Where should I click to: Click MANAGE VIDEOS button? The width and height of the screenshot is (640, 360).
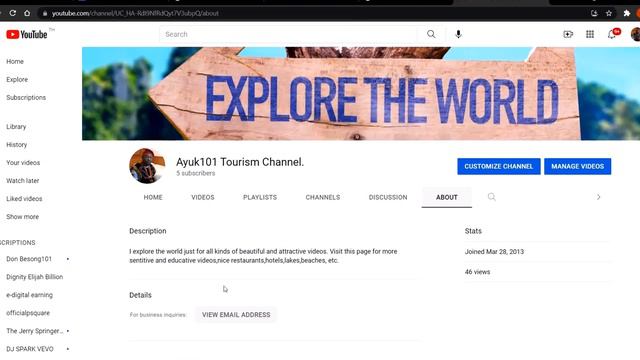pyautogui.click(x=578, y=167)
